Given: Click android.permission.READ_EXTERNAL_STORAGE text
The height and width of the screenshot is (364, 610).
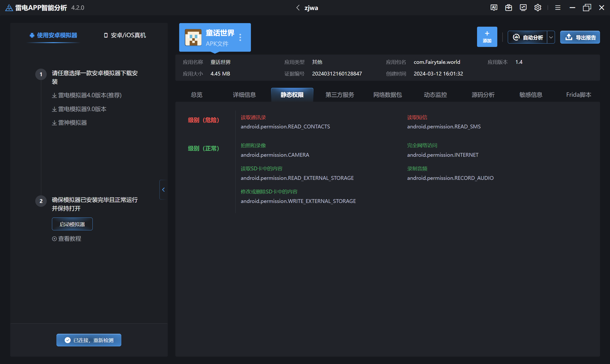Looking at the screenshot, I should pyautogui.click(x=297, y=178).
